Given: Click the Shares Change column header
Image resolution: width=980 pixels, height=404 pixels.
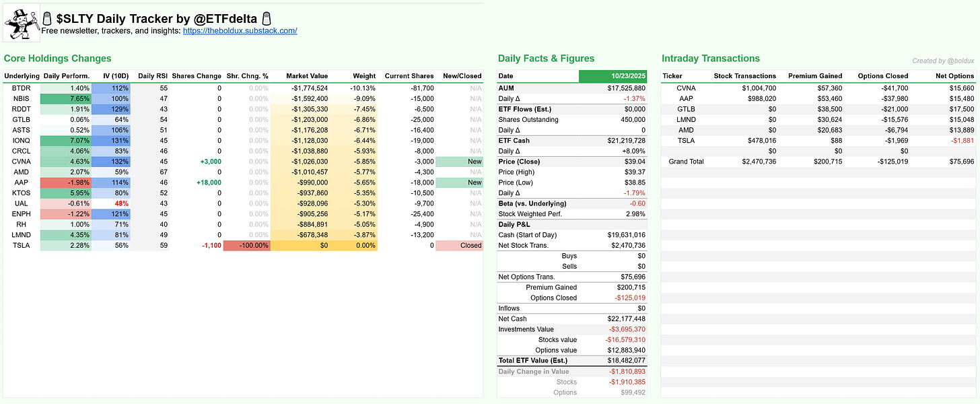Looking at the screenshot, I should [196, 76].
